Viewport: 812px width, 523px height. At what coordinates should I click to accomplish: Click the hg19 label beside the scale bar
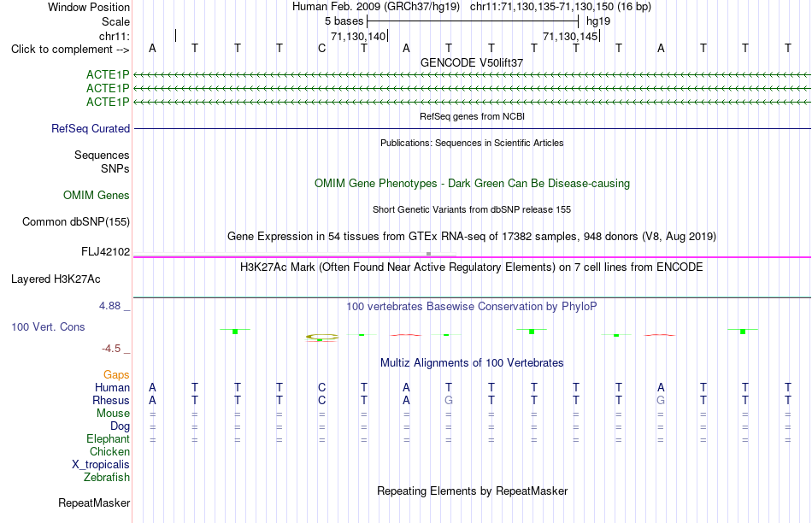point(598,21)
